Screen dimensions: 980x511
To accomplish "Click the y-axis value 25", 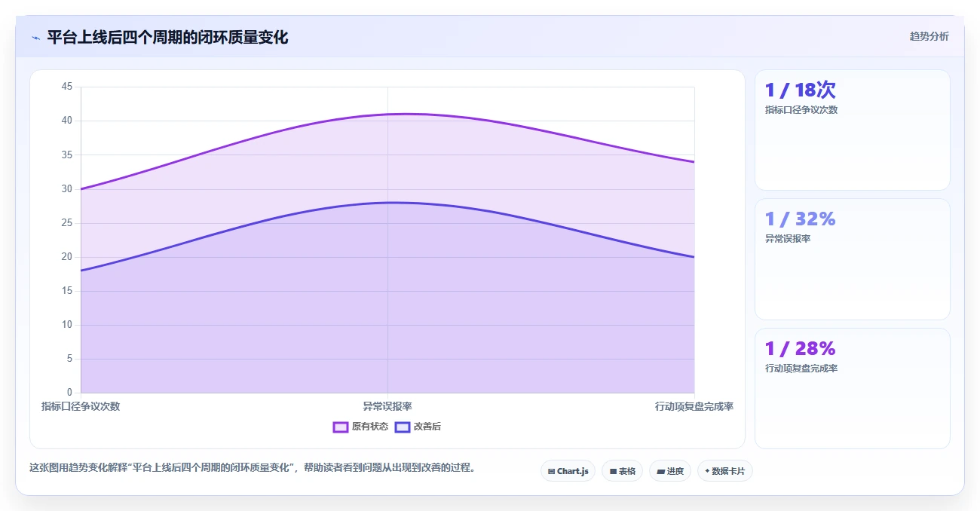I will (x=67, y=223).
